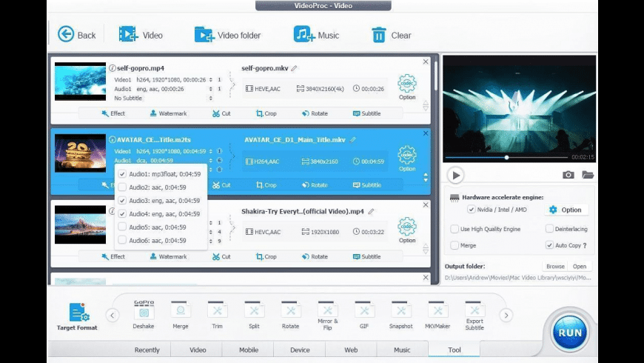Open Target Format settings
Screen dimensions: 644x363
(x=77, y=316)
